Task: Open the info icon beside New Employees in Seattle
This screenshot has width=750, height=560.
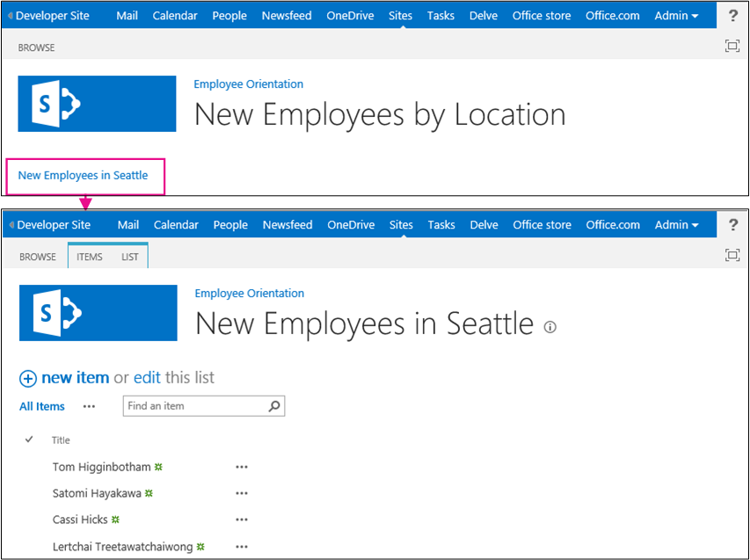Action: [550, 326]
